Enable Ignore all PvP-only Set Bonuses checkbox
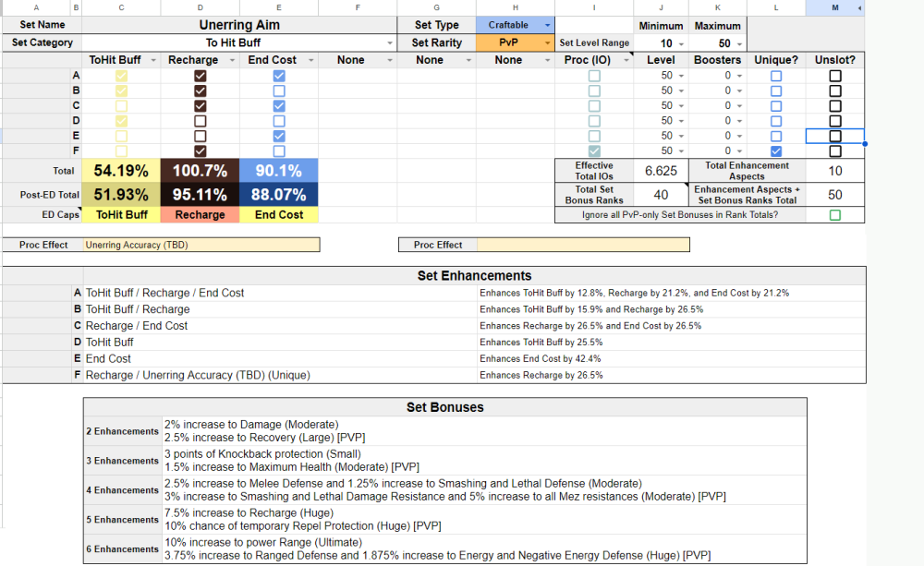This screenshot has width=924, height=566. tap(835, 215)
